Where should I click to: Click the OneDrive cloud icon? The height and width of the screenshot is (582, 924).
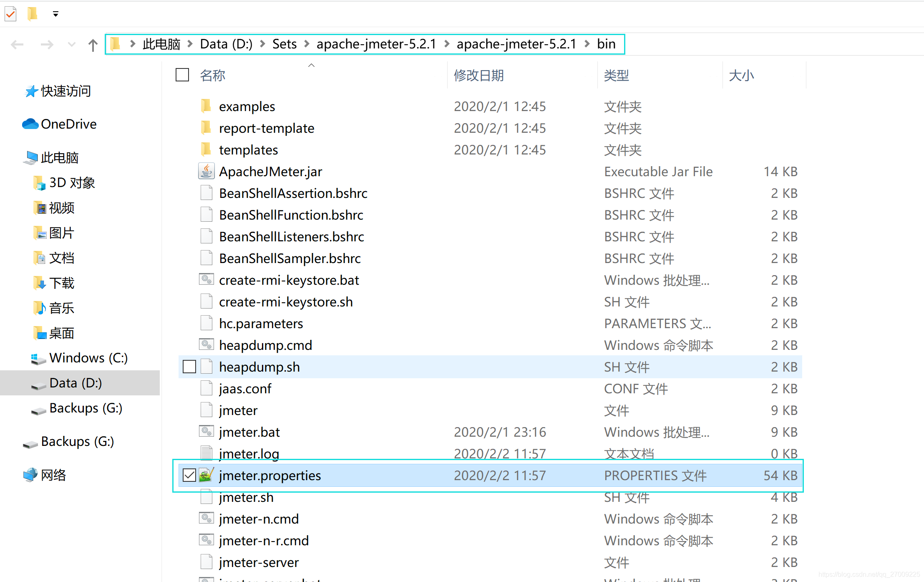click(30, 124)
